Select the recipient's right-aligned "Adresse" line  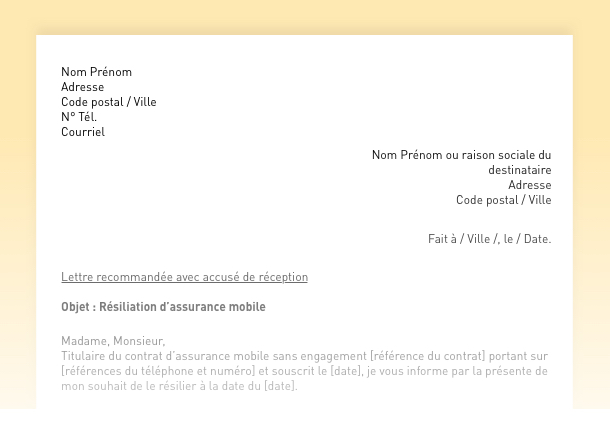(529, 185)
